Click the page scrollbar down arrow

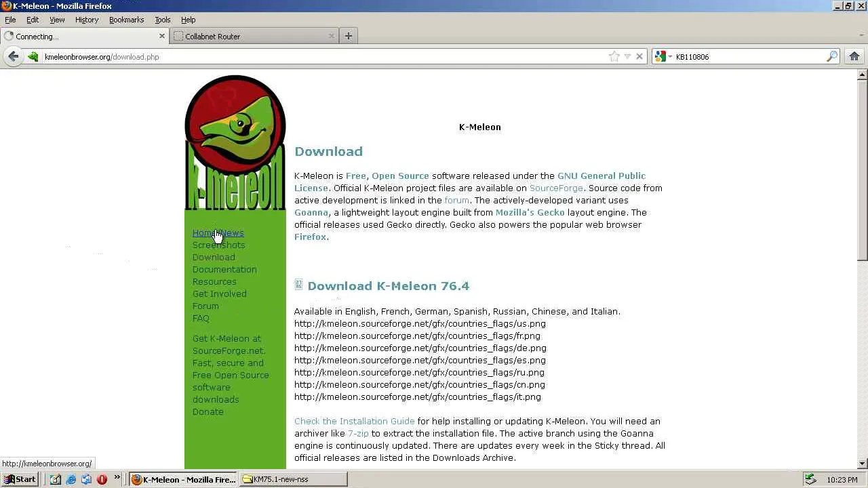tap(862, 464)
